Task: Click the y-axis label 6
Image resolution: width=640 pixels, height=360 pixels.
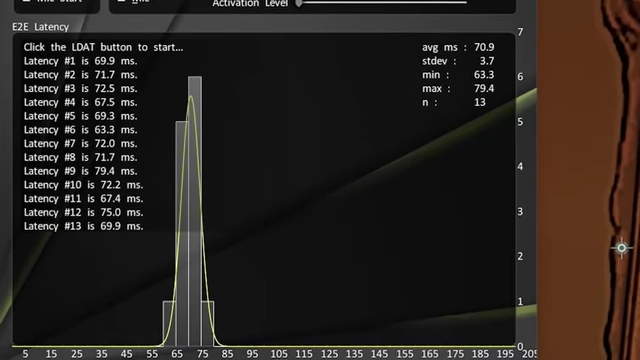Action: 520,77
